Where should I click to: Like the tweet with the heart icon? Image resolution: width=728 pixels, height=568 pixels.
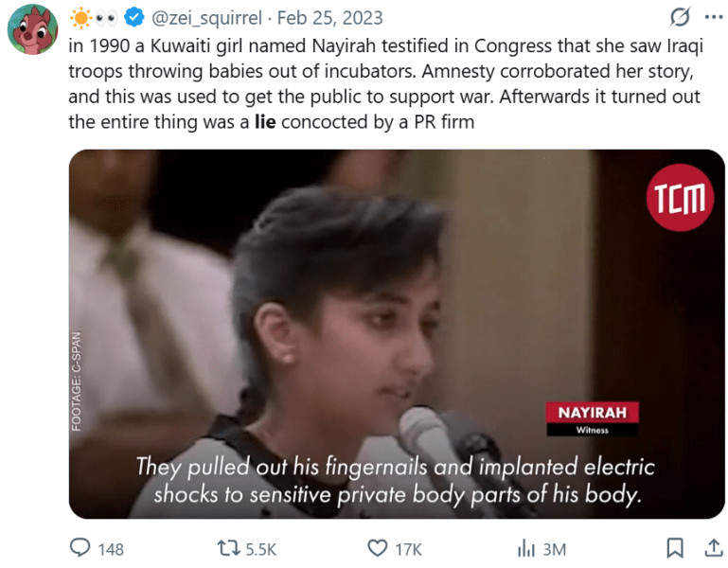click(378, 548)
